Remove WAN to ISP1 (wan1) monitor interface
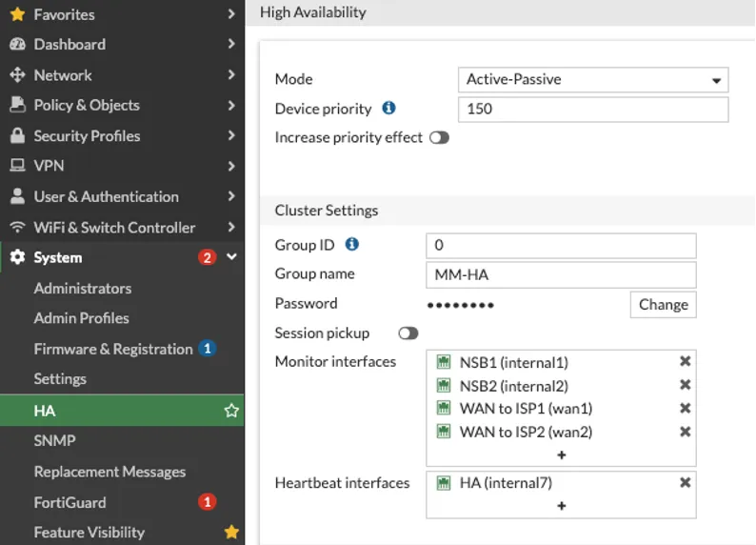 click(x=686, y=409)
